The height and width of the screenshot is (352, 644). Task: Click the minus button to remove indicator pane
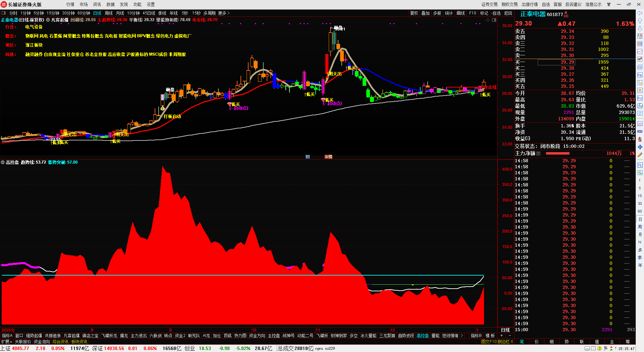click(510, 336)
